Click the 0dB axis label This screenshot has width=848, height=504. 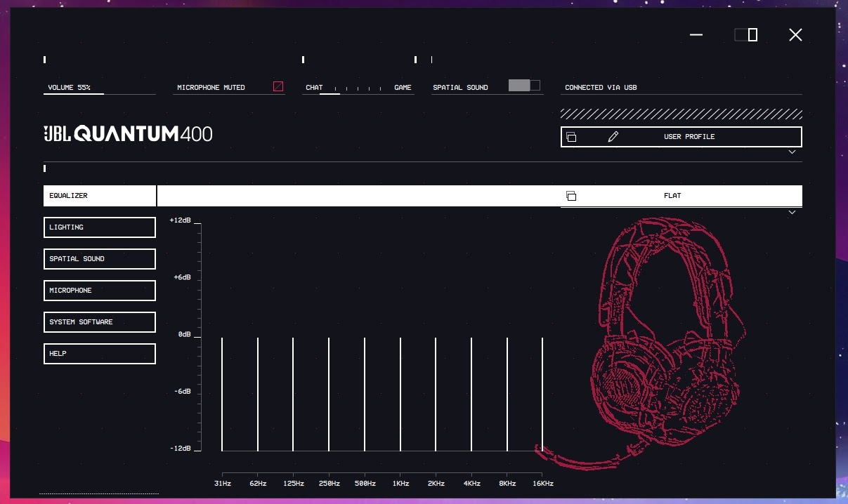184,334
